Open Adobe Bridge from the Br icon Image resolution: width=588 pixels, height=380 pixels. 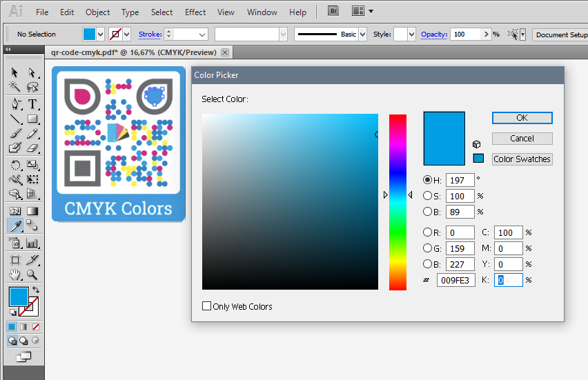point(333,11)
